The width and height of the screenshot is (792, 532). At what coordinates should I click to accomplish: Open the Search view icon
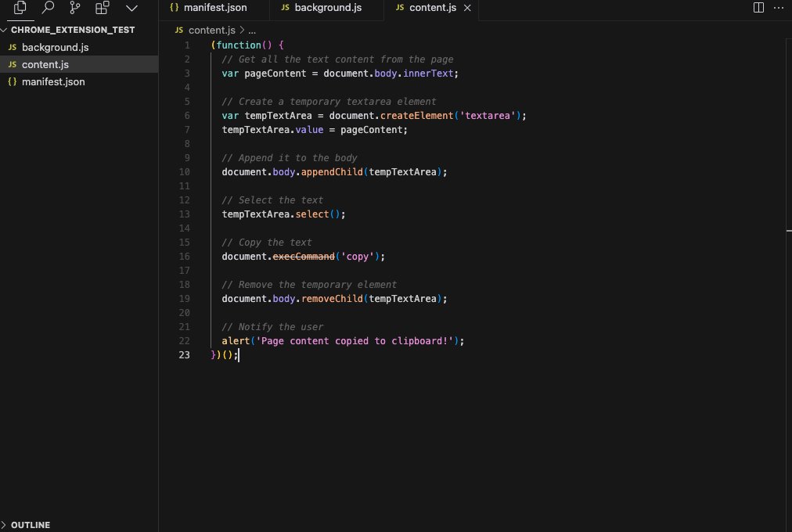[48, 8]
